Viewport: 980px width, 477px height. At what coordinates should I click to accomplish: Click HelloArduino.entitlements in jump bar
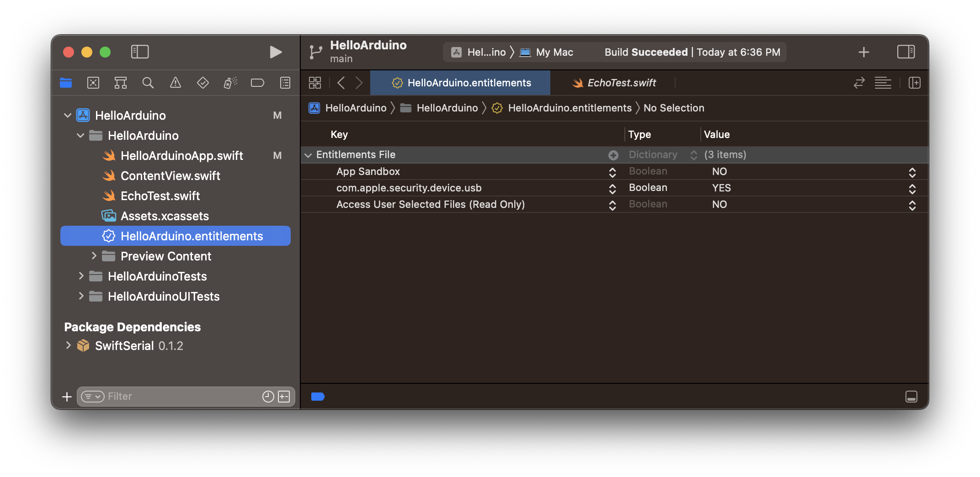[562, 108]
